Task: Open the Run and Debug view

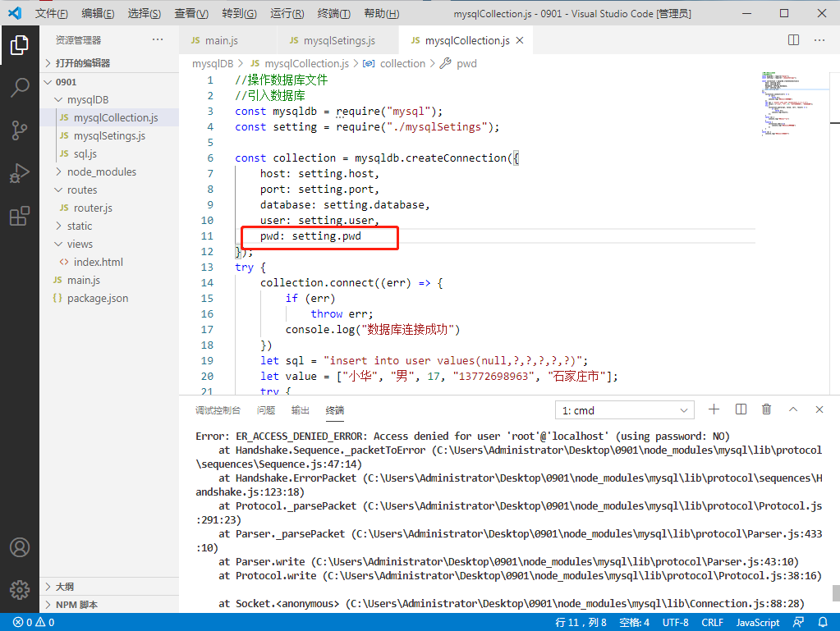Action: point(19,173)
